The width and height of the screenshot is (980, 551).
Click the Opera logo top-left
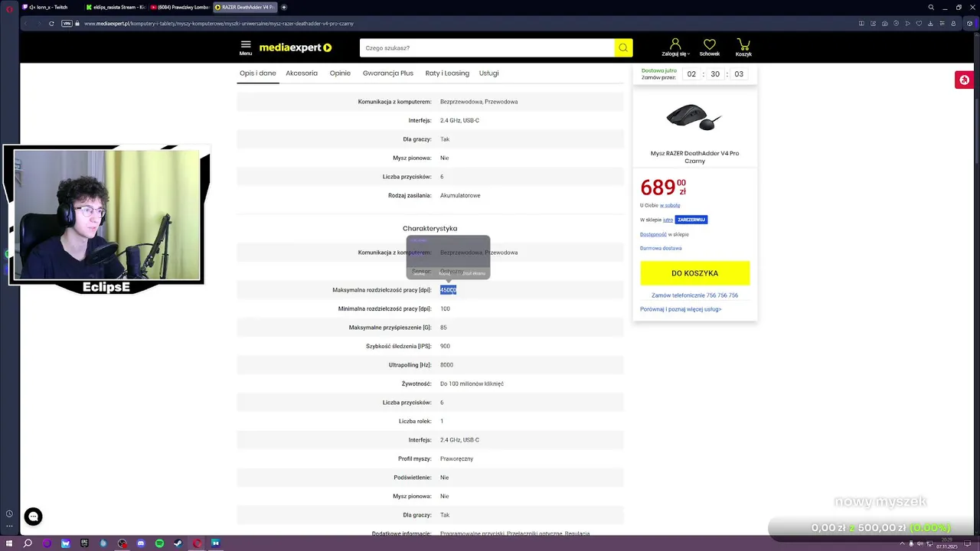pos(9,8)
